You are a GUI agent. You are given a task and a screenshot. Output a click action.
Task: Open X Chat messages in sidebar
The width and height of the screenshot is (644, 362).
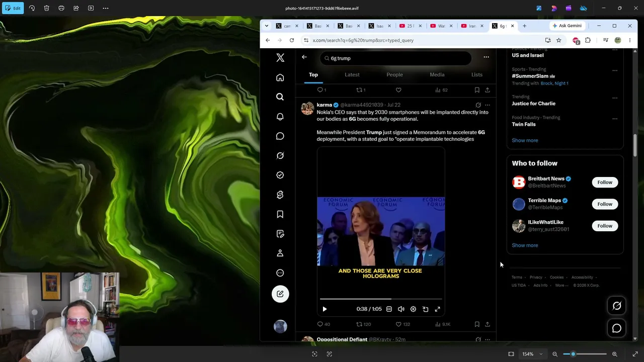pos(280,136)
